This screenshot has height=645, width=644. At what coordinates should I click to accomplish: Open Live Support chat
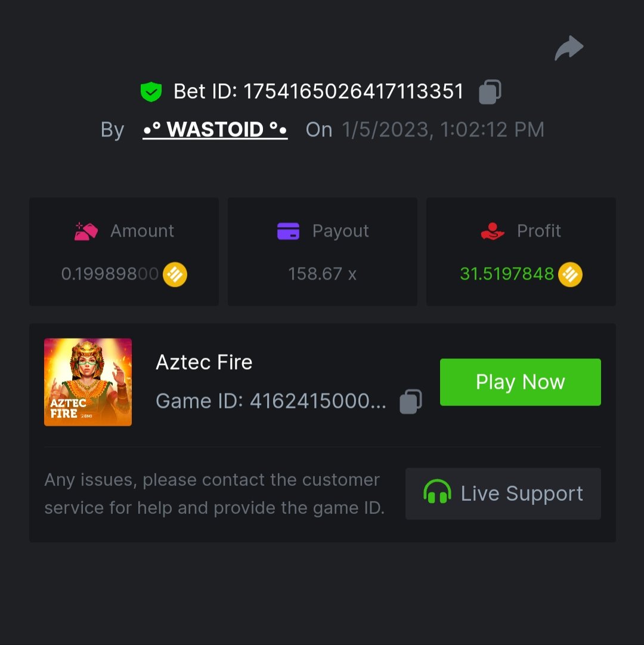tap(503, 494)
